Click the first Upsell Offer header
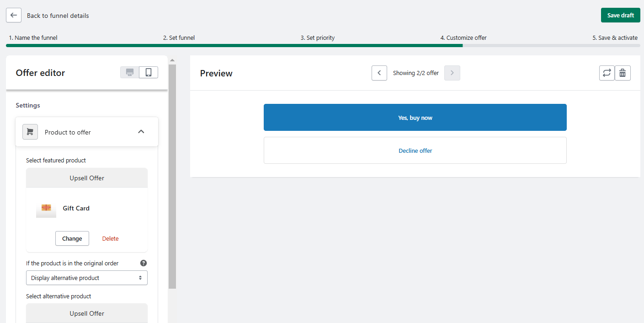Viewport: 644px width, 323px height. click(87, 178)
